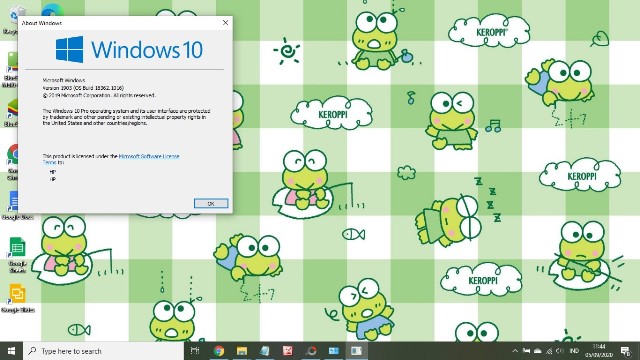Click the About Windows title bar
This screenshot has height=360, width=640.
(x=118, y=22)
